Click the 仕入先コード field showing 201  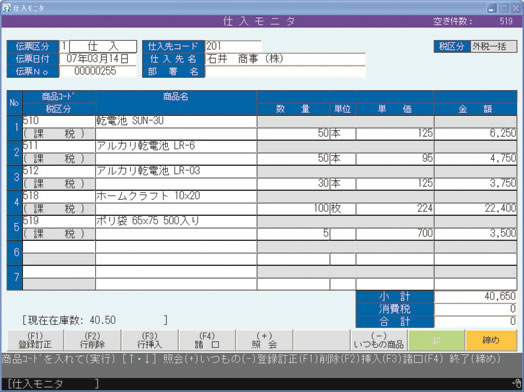pos(233,46)
